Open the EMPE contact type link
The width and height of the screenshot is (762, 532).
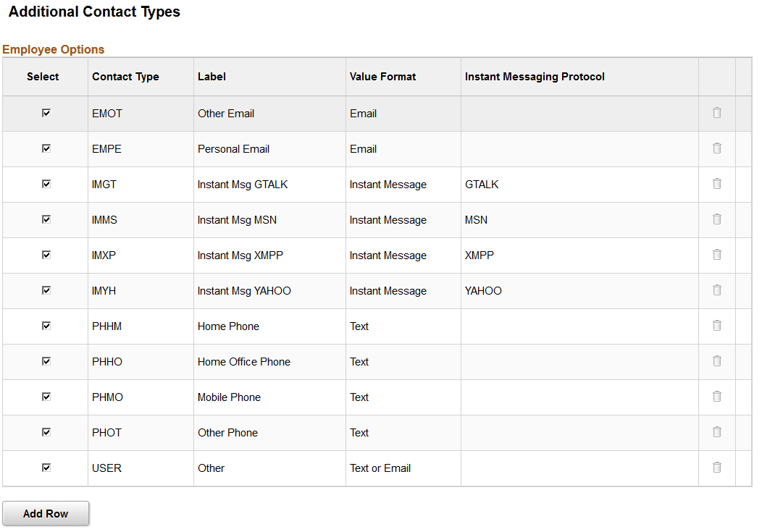point(106,148)
